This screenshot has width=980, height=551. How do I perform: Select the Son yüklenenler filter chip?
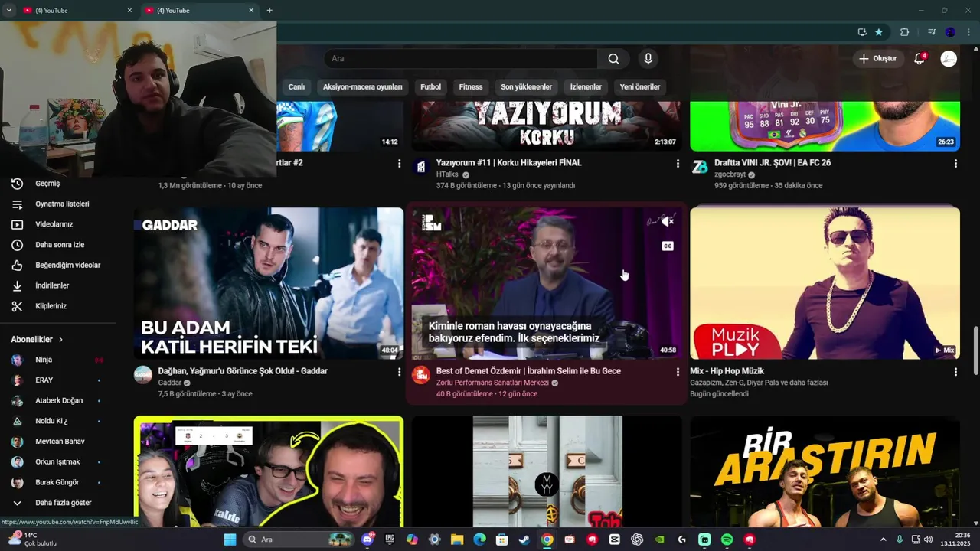[x=526, y=87]
